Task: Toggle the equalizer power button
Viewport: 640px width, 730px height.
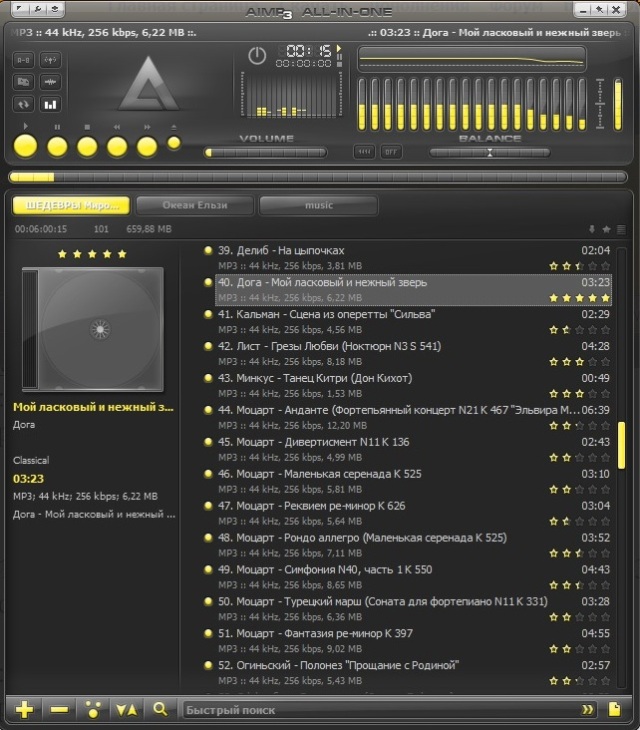Action: 257,56
